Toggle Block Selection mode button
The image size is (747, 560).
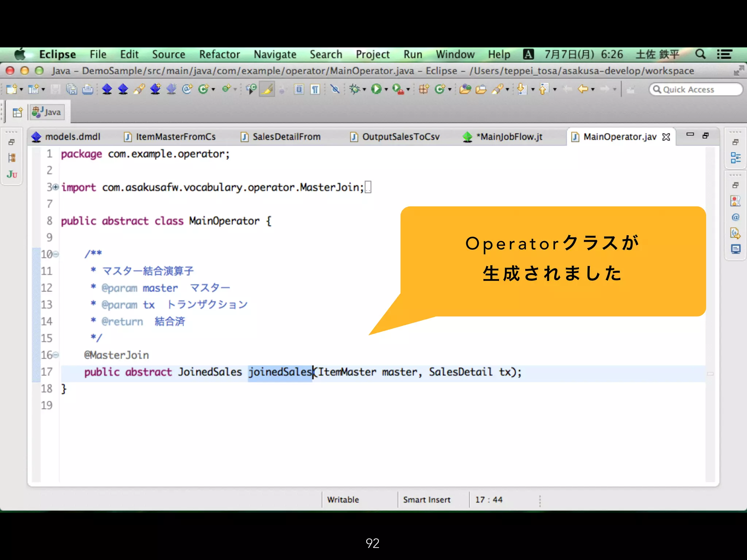pyautogui.click(x=299, y=89)
